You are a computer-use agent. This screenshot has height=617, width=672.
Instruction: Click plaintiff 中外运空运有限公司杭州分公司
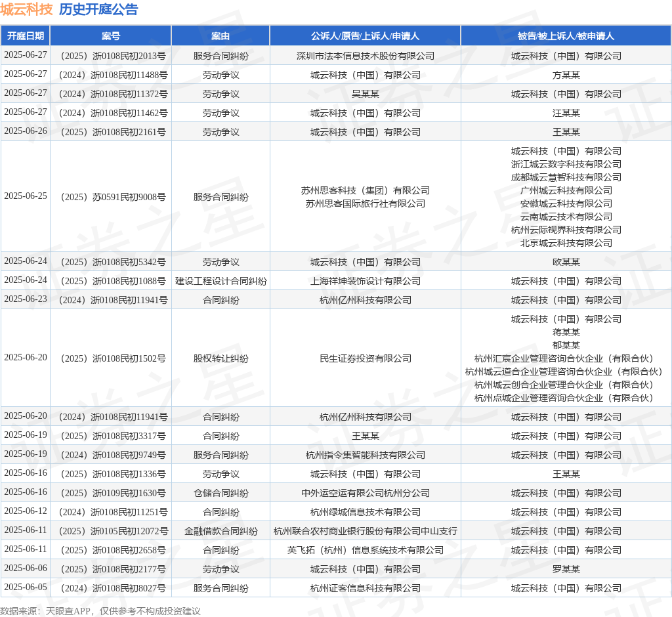coord(365,493)
